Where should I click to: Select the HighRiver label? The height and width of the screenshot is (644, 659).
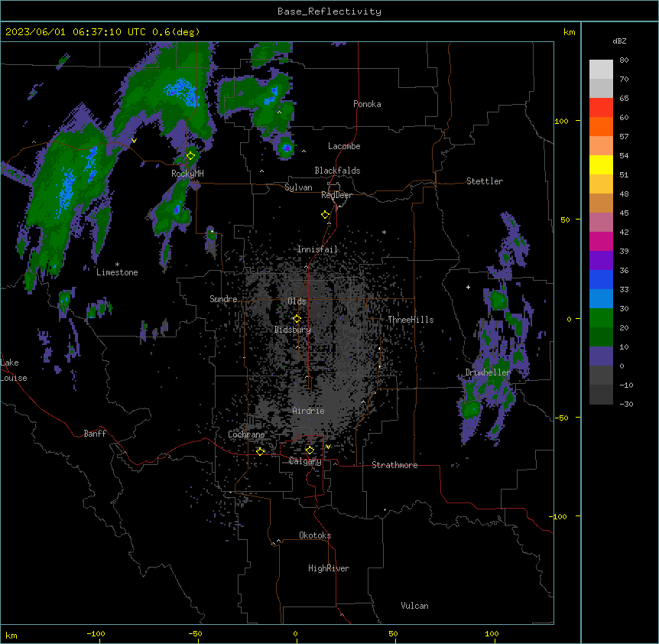(x=329, y=568)
